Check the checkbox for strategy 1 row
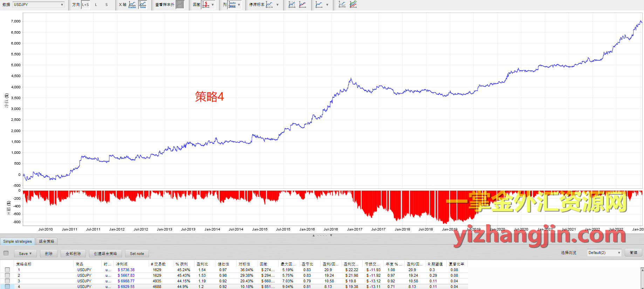The height and width of the screenshot is (289, 644). [x=7, y=270]
